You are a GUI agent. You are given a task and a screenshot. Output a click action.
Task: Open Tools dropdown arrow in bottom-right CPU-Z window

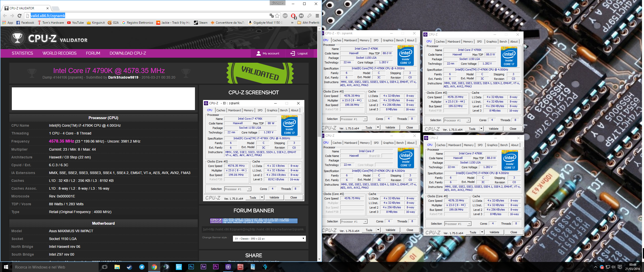click(x=482, y=232)
